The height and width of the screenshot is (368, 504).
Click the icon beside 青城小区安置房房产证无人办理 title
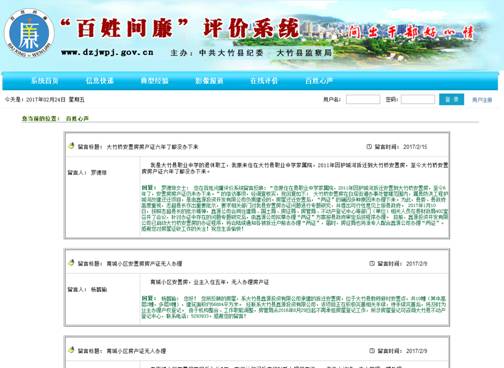point(71,263)
